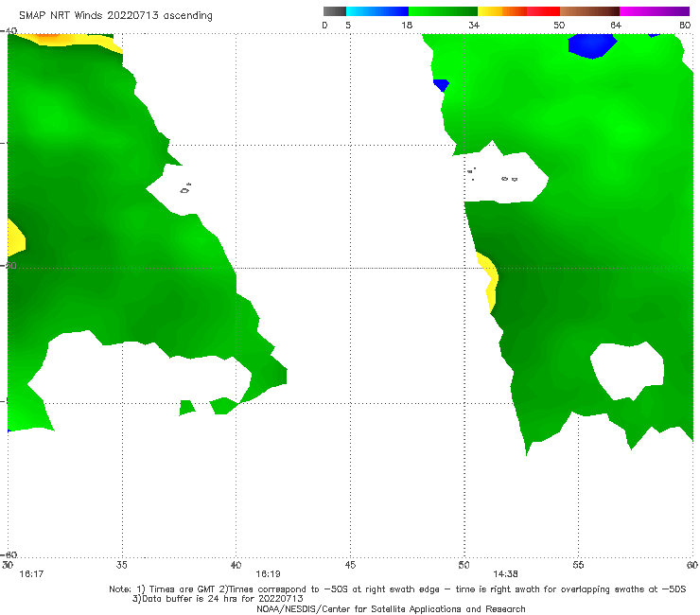Click the yellow-to-red segment of the color bar

tap(518, 11)
